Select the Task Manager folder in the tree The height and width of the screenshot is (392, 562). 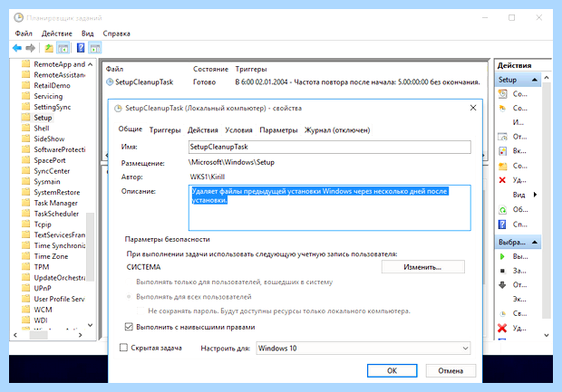[x=55, y=203]
